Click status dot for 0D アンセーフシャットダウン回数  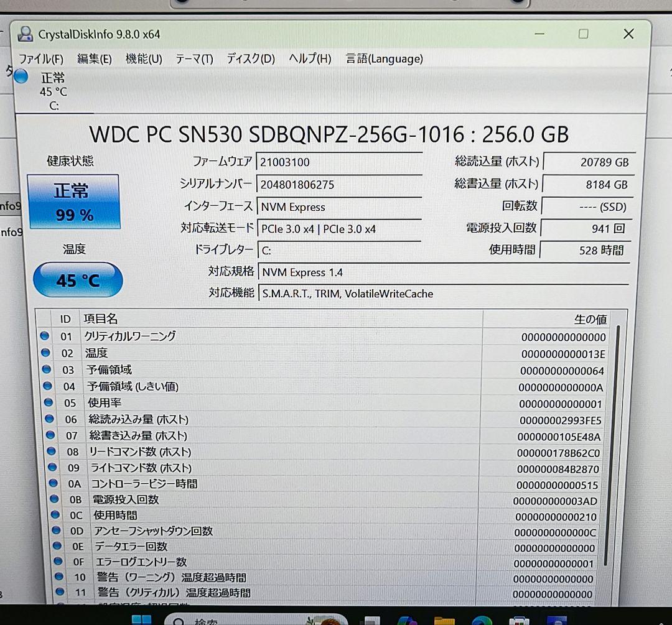point(56,530)
